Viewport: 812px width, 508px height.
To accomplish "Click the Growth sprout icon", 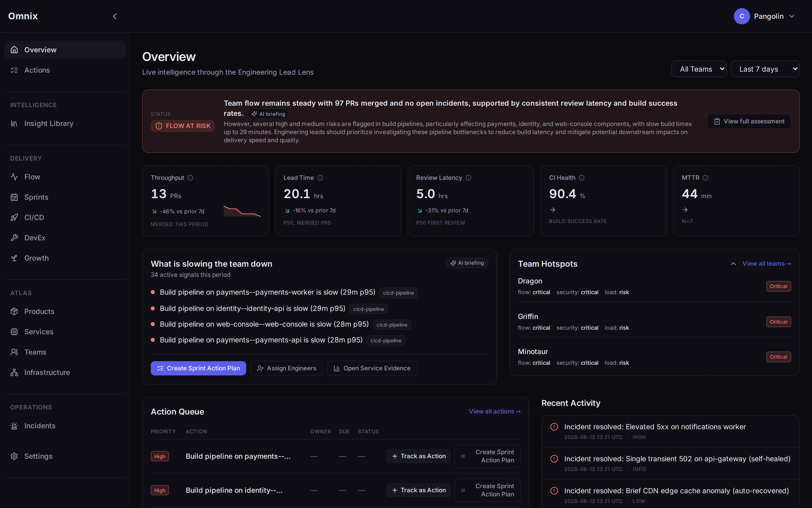I will coord(14,258).
